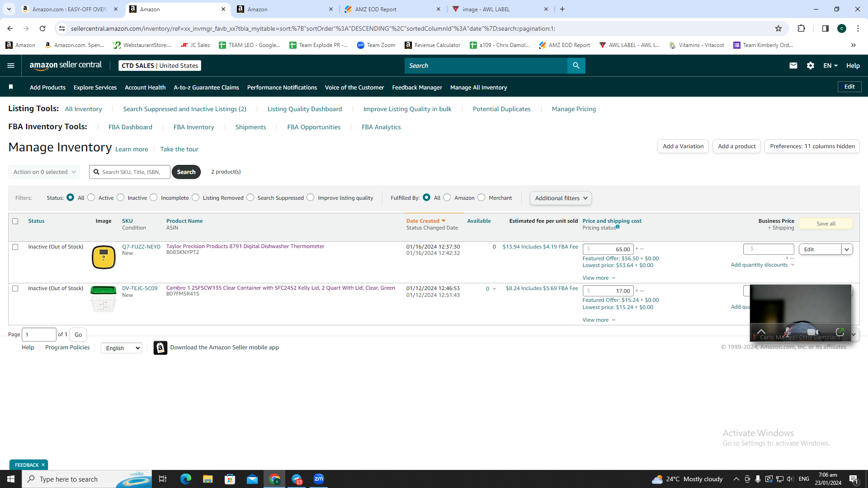Choose the Listing Removed status filter
The width and height of the screenshot is (868, 488).
196,197
